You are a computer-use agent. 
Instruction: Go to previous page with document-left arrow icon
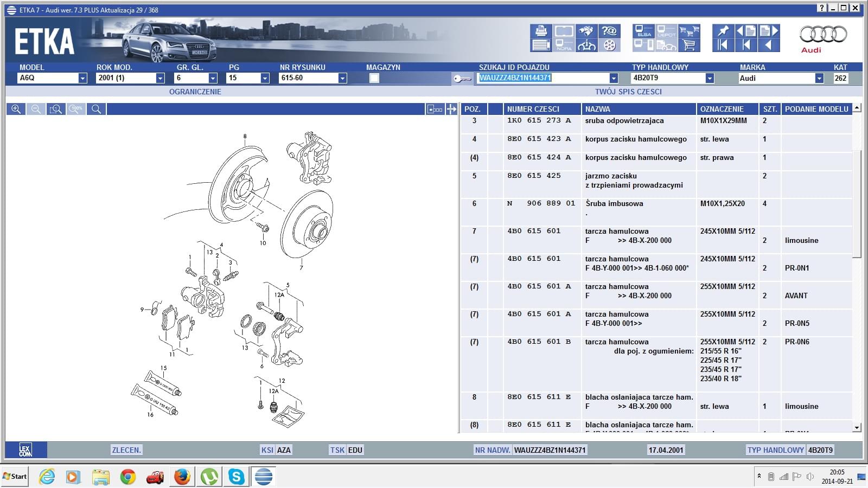tap(746, 31)
